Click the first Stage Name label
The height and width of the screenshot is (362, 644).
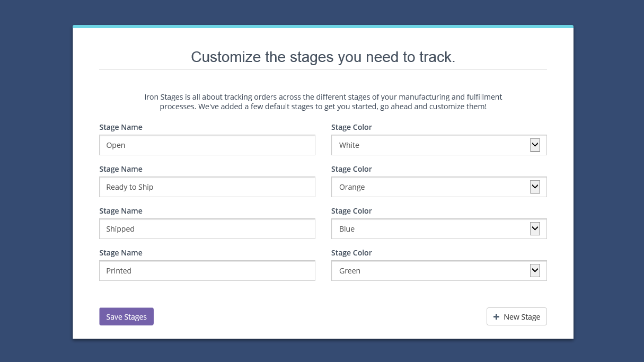click(121, 127)
